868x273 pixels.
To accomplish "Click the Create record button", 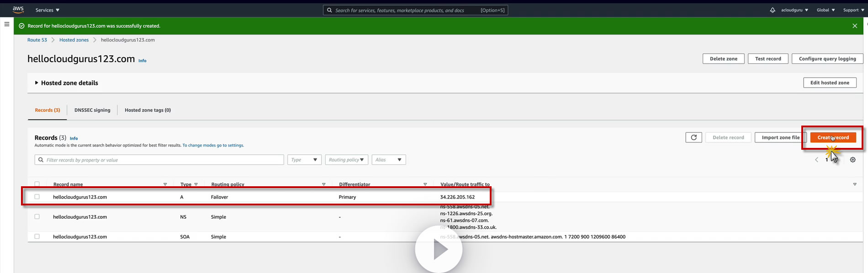I will (x=833, y=137).
